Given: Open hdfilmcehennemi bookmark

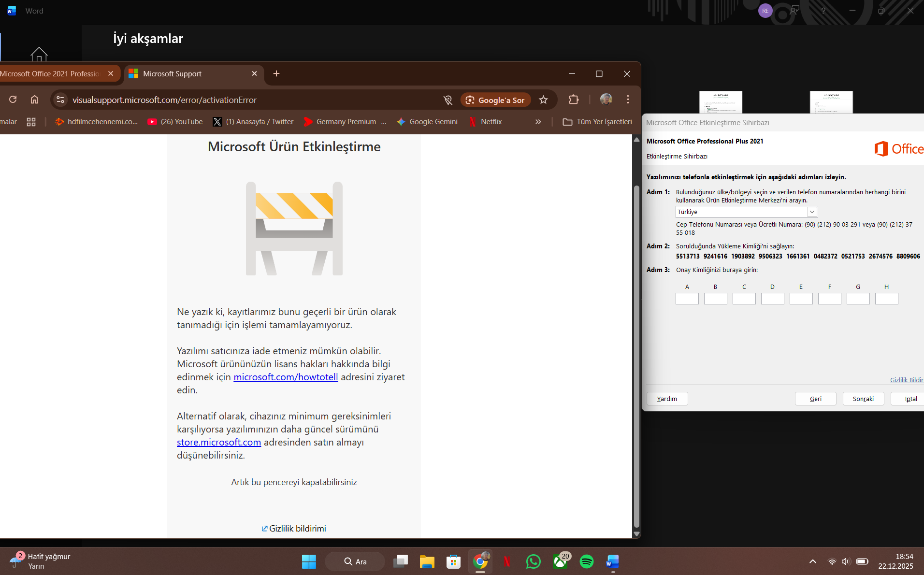Looking at the screenshot, I should 97,122.
